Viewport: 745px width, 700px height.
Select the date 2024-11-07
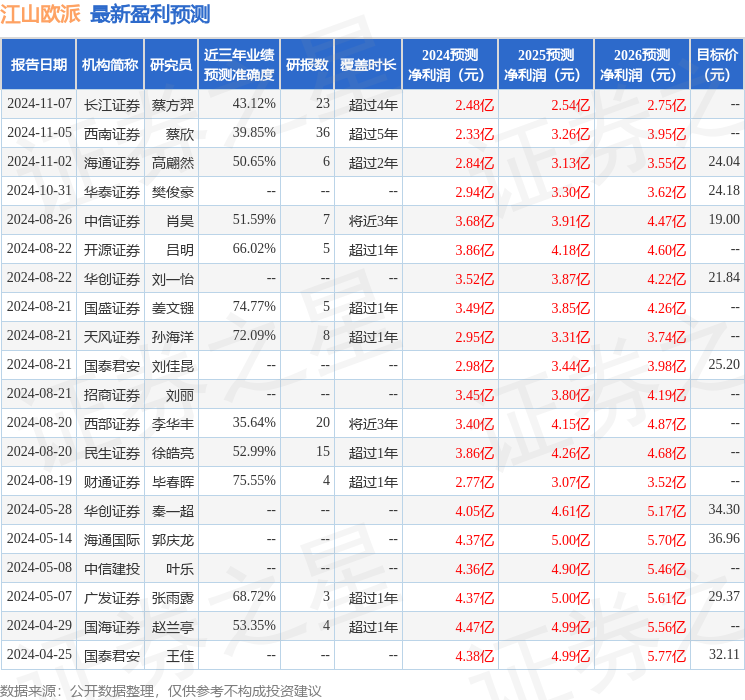[39, 104]
